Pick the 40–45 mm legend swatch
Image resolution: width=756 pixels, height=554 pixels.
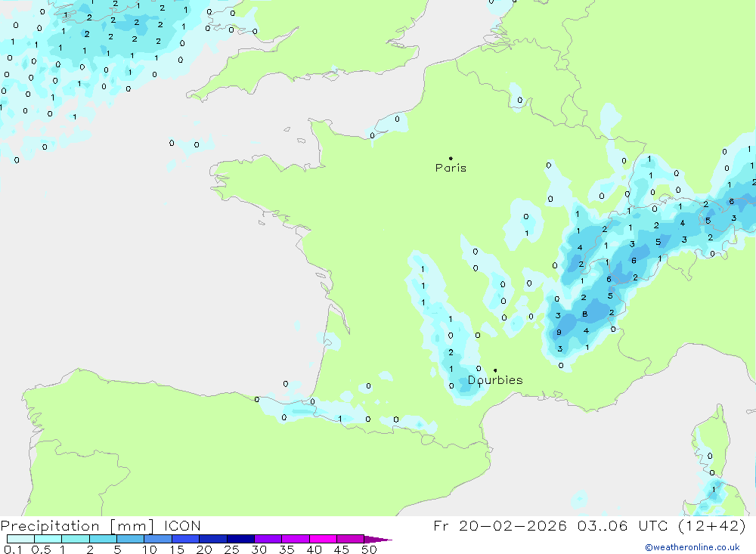coord(323,539)
